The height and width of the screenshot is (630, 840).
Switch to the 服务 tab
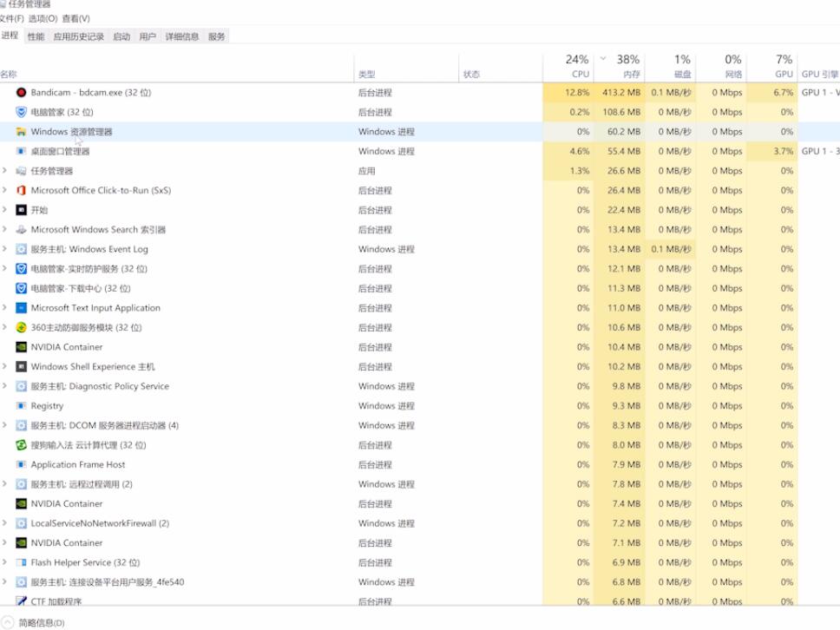(216, 36)
